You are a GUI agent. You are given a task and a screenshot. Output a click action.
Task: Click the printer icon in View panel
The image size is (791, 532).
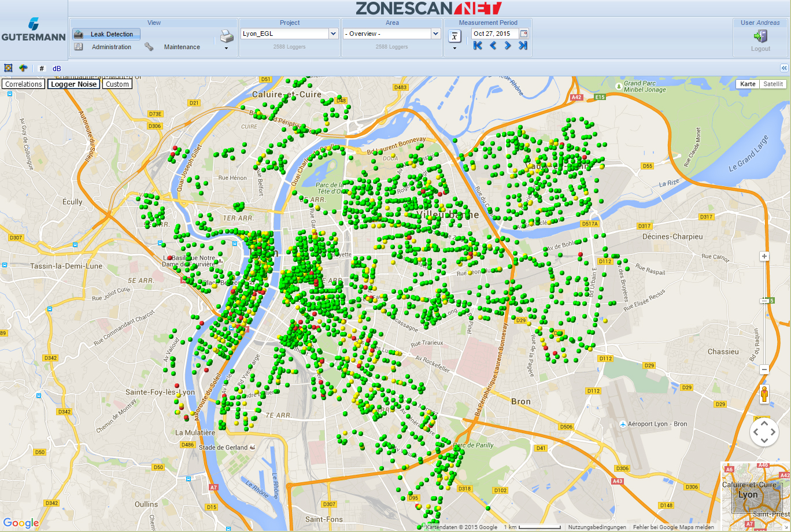coord(227,37)
